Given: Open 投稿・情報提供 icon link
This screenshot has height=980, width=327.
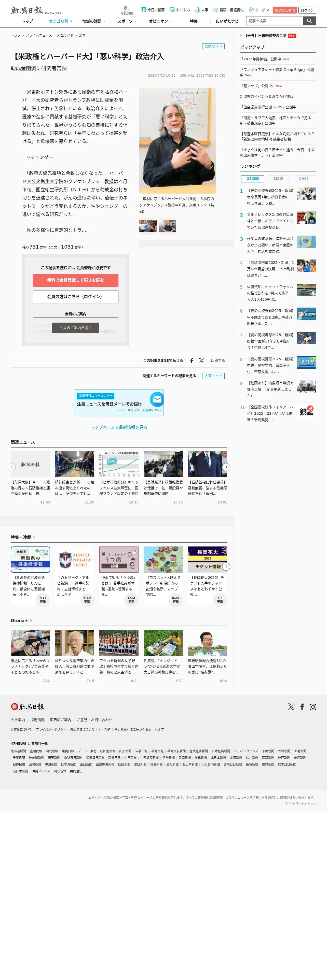Looking at the screenshot, I should pyautogui.click(x=228, y=10).
